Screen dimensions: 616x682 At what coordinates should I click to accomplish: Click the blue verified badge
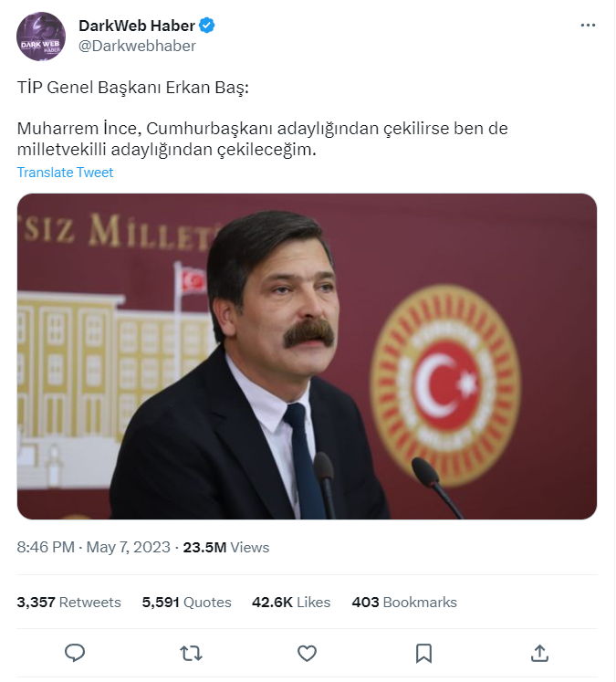pos(207,26)
